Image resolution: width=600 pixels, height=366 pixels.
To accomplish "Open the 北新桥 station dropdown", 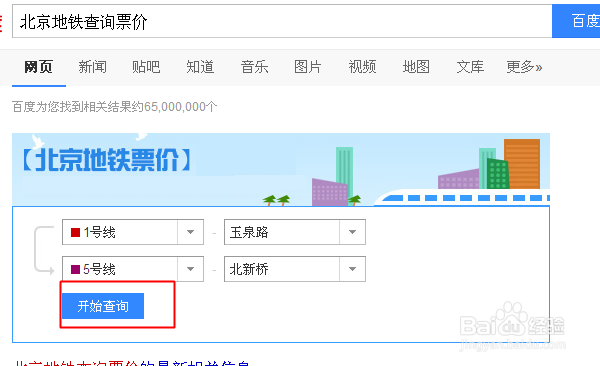I will (x=295, y=269).
